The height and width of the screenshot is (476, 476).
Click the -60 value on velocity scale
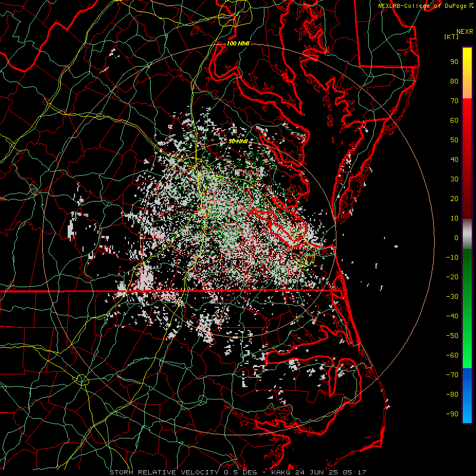pos(452,355)
